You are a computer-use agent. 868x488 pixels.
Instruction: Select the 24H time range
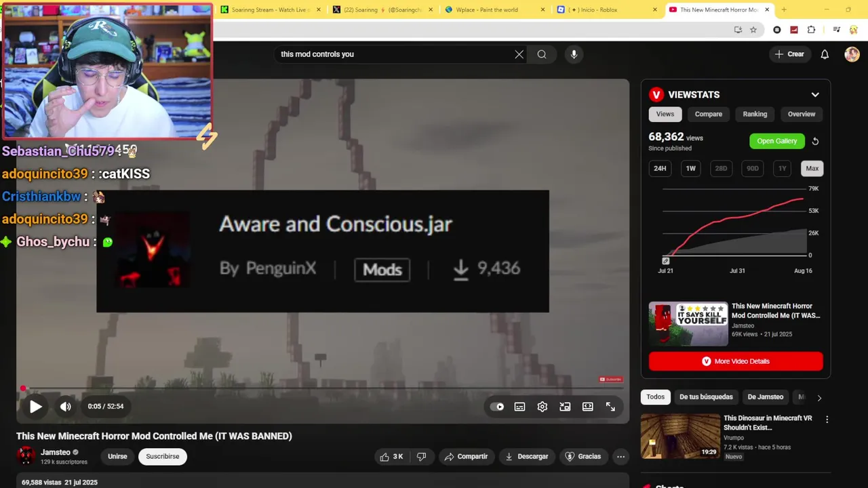pyautogui.click(x=660, y=168)
